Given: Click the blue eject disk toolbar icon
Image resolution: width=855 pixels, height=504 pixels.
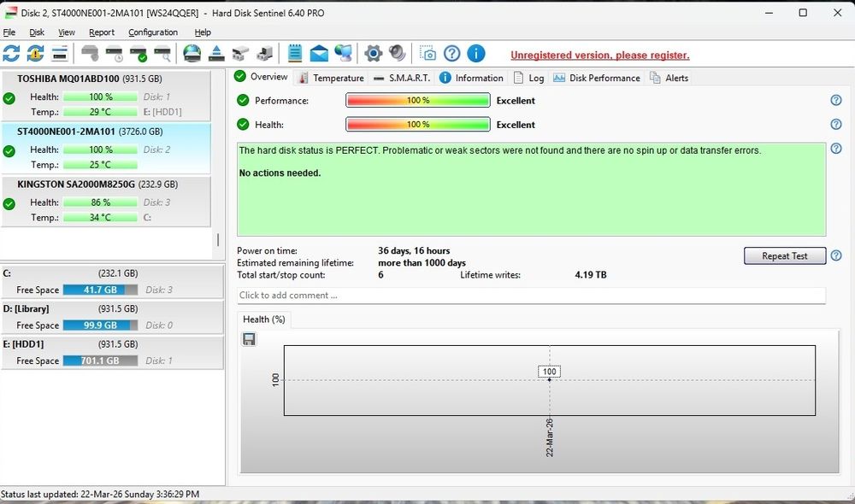Looking at the screenshot, I should pos(216,54).
